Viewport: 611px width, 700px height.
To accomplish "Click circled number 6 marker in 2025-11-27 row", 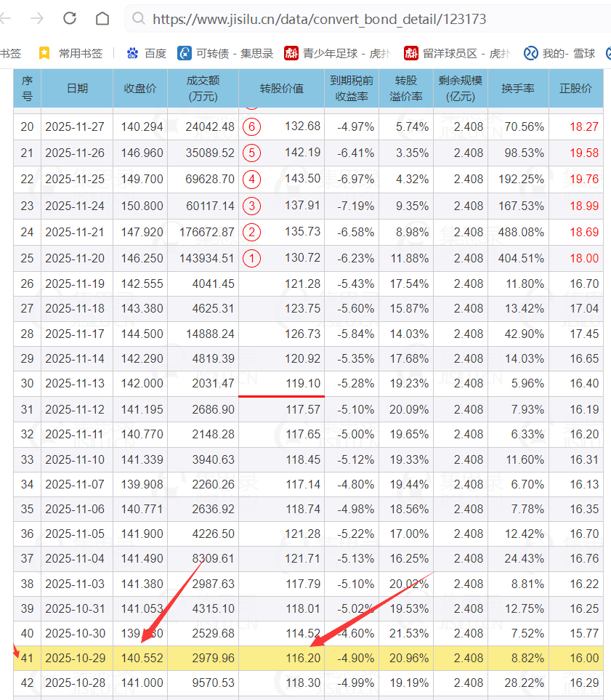I will pyautogui.click(x=251, y=126).
